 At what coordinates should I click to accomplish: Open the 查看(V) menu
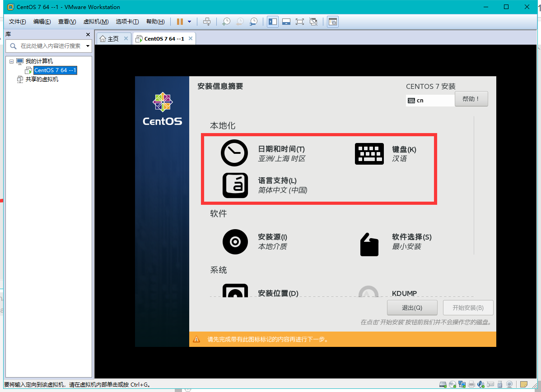pos(67,22)
